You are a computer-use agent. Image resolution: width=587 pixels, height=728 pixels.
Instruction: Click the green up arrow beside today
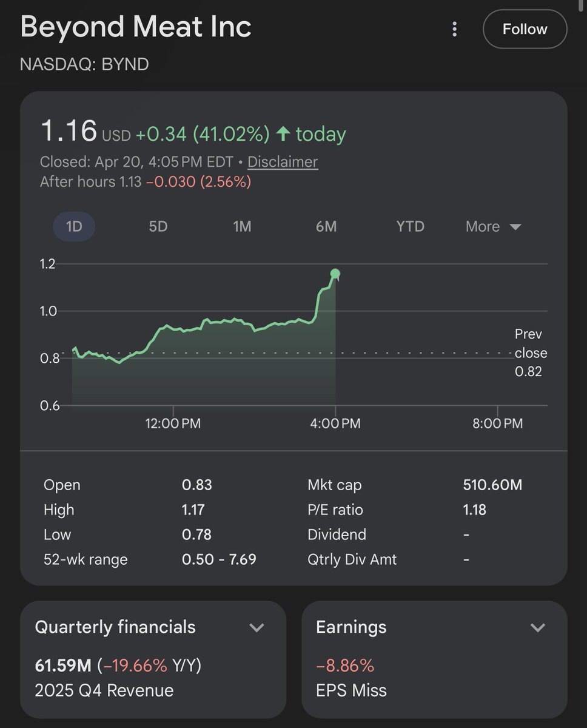283,133
